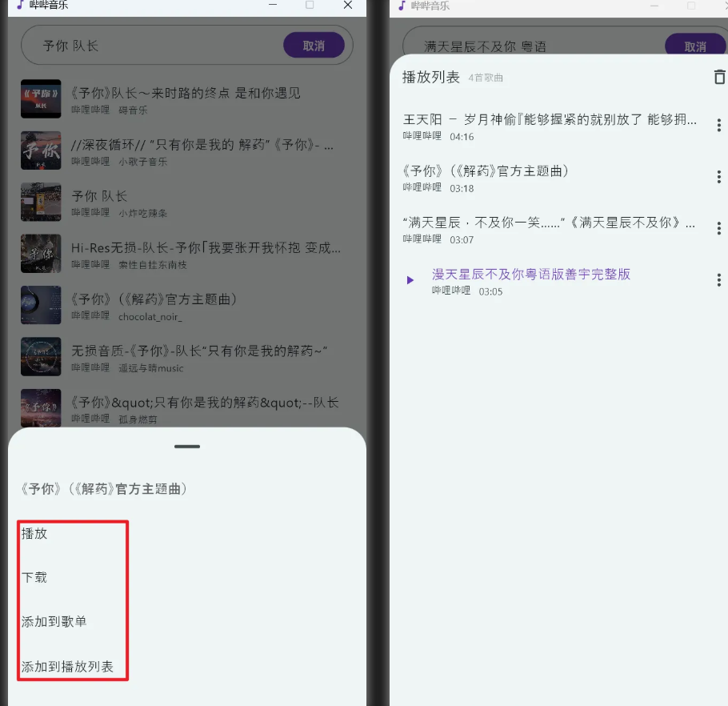Close the left 哔哔音乐 window

coord(348,5)
